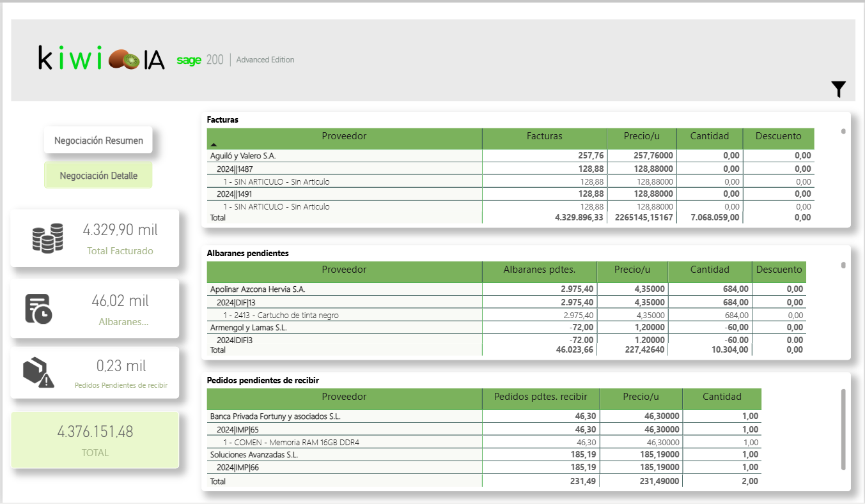Click Pedidos pdtes. recibir column header

(540, 397)
